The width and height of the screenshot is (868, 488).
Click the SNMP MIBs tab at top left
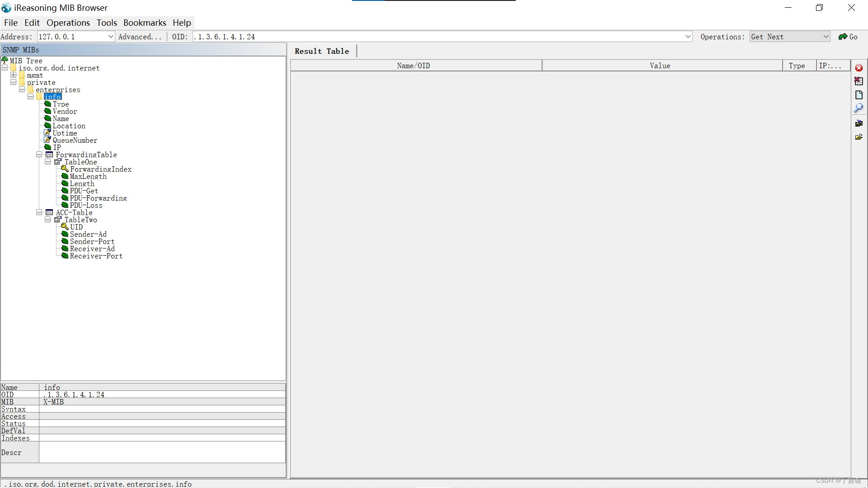tap(20, 49)
